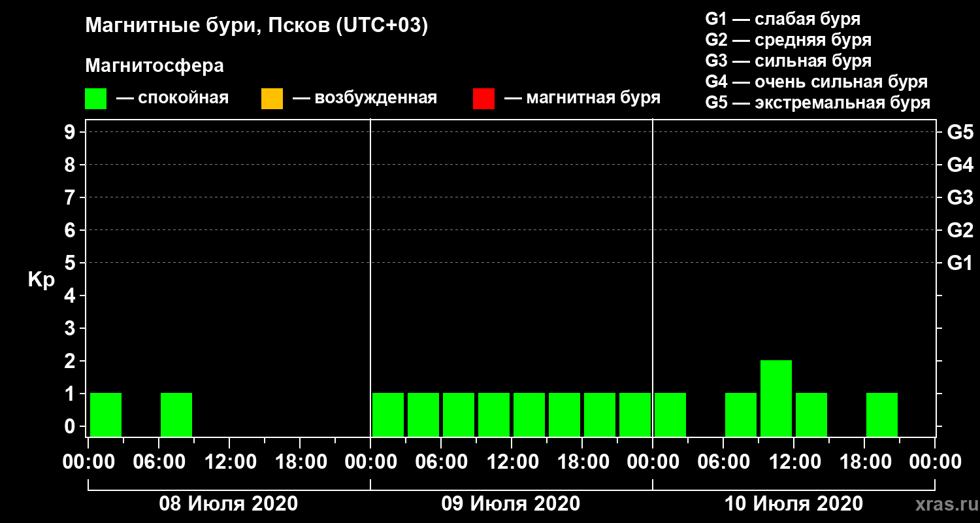Click the '18:00' time label under 09 Июля
980x523 pixels.
tap(582, 462)
